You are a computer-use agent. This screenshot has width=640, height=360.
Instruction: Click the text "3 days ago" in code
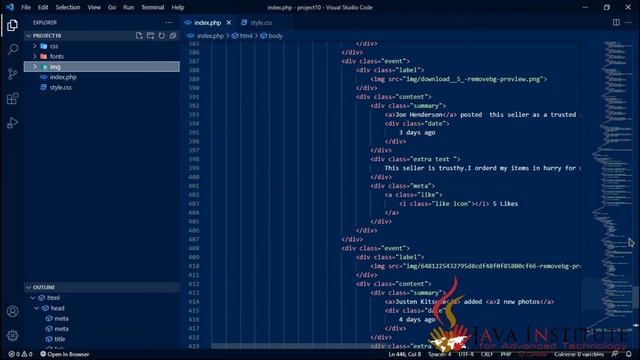417,132
